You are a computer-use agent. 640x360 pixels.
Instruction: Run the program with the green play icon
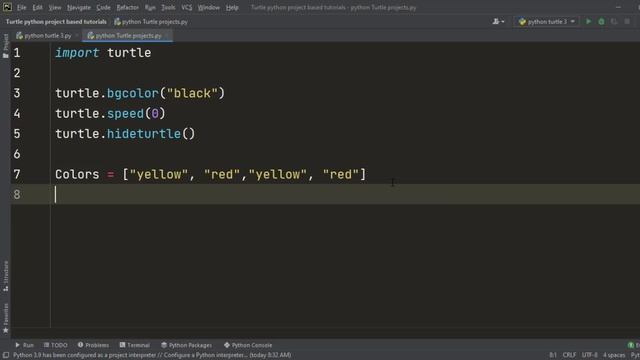(588, 21)
